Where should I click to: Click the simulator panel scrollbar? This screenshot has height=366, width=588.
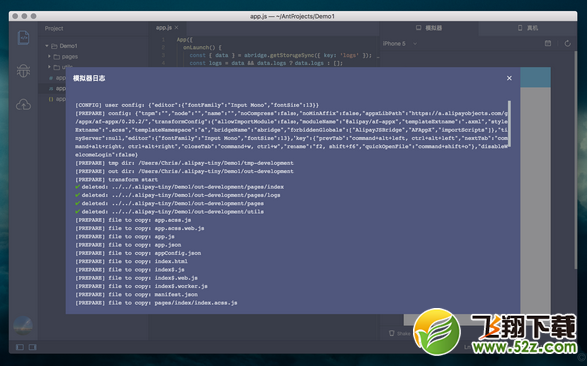[x=576, y=160]
